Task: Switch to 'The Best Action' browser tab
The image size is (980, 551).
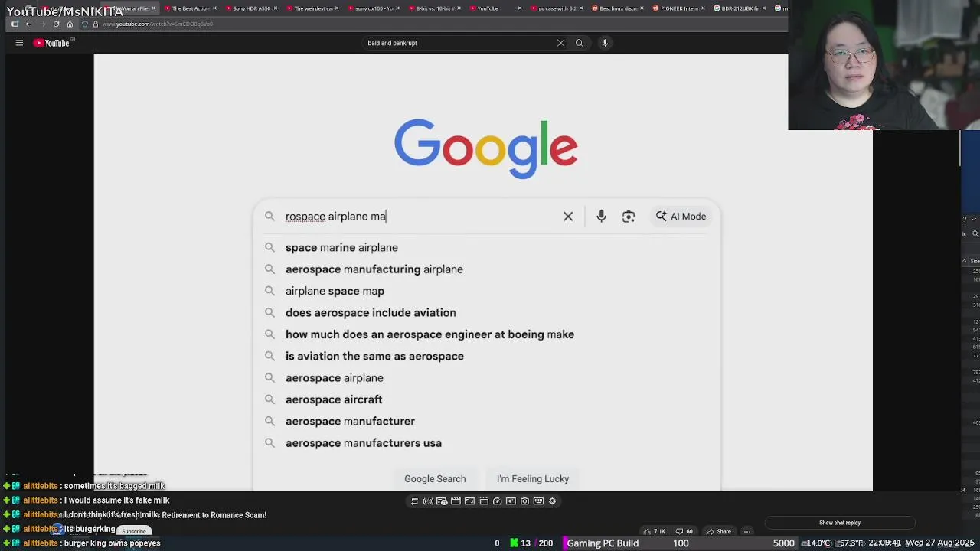Action: [x=191, y=8]
